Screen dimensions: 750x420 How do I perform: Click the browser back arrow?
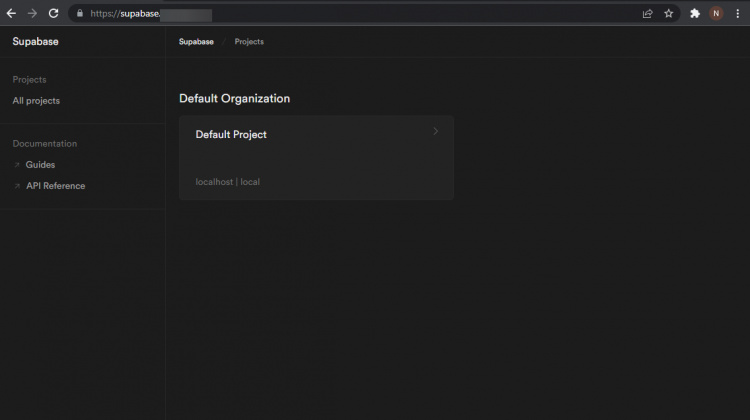(12, 13)
